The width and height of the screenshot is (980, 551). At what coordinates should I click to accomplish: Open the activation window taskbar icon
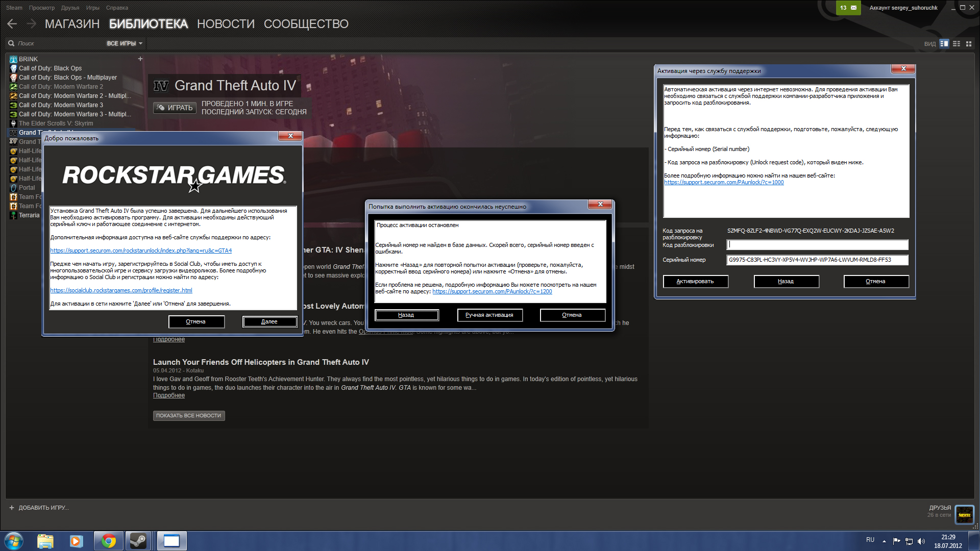171,541
